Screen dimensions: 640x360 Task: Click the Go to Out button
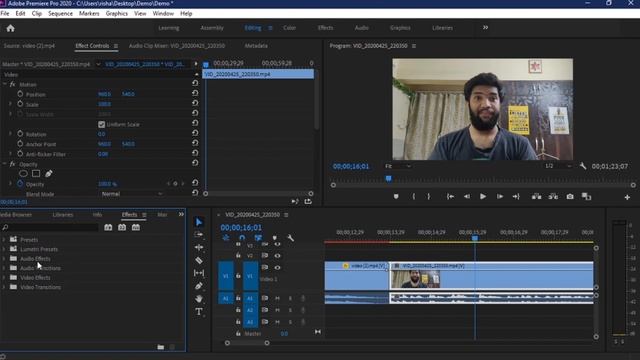pyautogui.click(x=516, y=196)
